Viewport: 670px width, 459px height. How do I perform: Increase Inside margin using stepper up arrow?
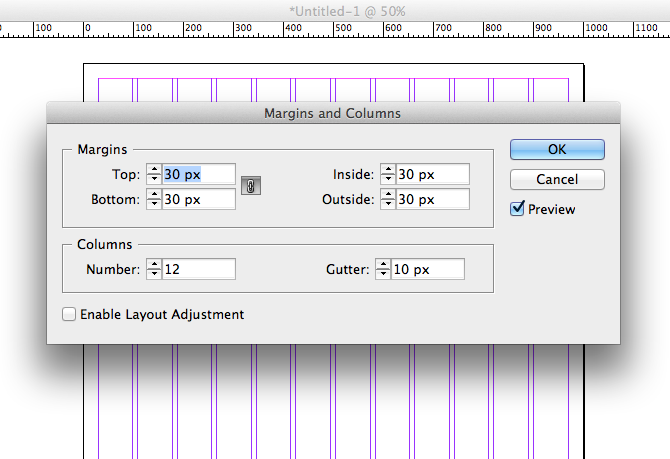(x=388, y=169)
